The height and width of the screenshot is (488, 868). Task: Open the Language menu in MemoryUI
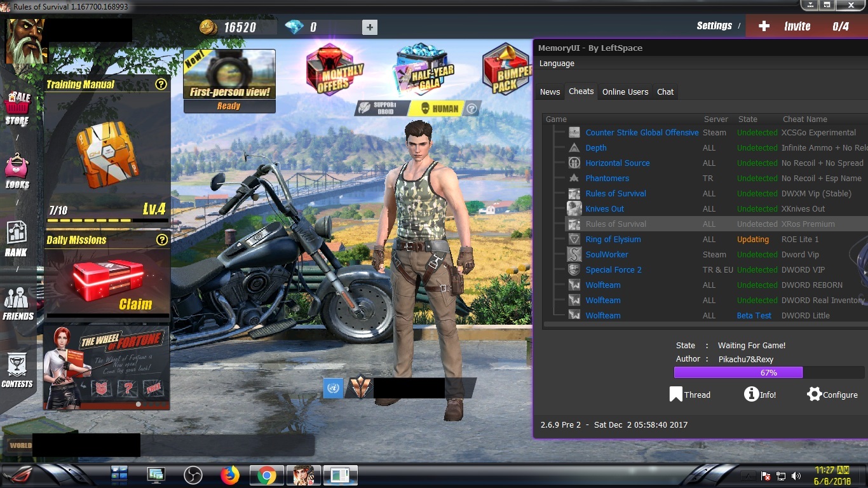tap(557, 64)
